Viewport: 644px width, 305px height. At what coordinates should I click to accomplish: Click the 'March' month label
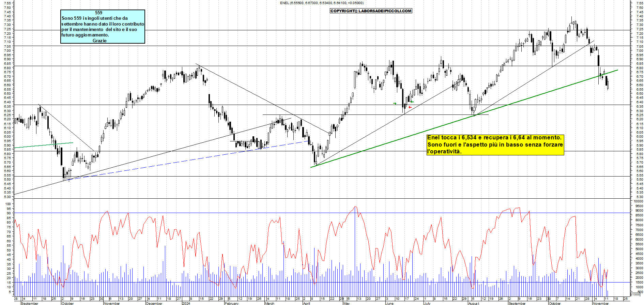(270, 303)
